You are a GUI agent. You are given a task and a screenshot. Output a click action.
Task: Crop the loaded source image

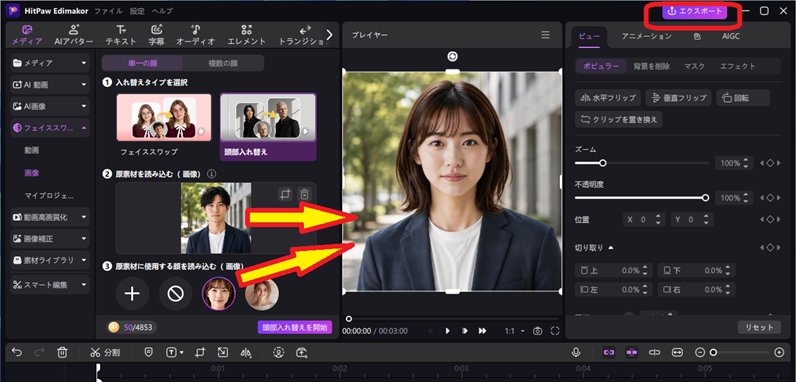point(285,194)
